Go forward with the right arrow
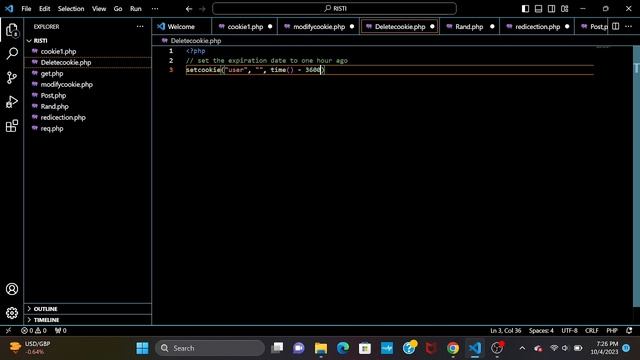 click(202, 9)
